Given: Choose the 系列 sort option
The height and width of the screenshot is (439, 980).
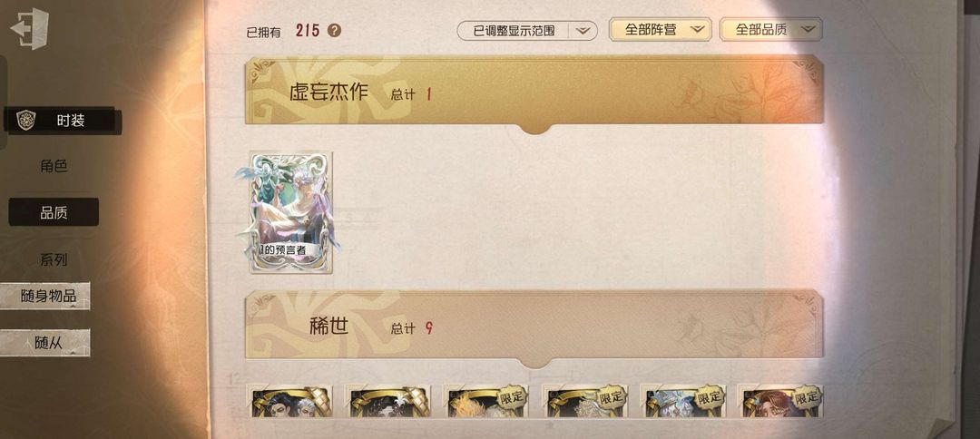Looking at the screenshot, I should pos(54,259).
